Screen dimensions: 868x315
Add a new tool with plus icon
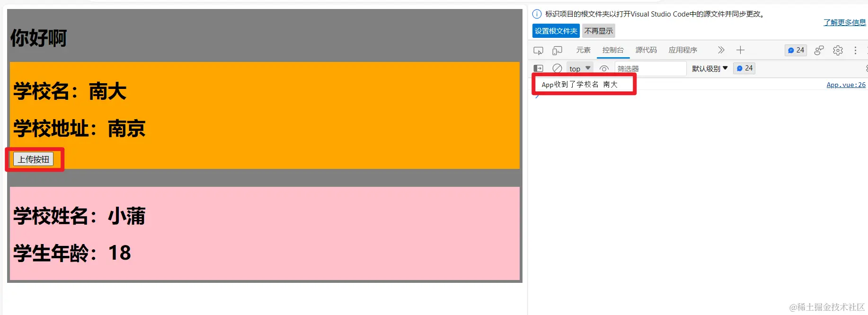pyautogui.click(x=740, y=50)
